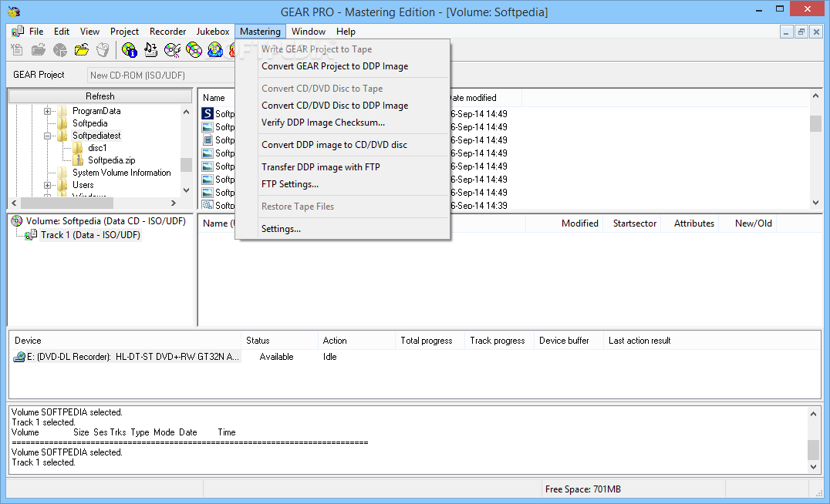Open the Window menu
830x504 pixels.
click(308, 32)
